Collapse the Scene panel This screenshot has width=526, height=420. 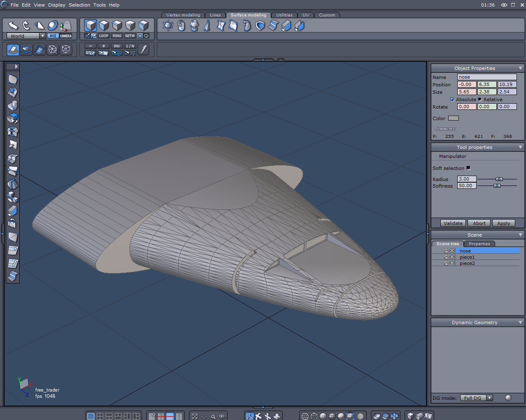(520, 235)
